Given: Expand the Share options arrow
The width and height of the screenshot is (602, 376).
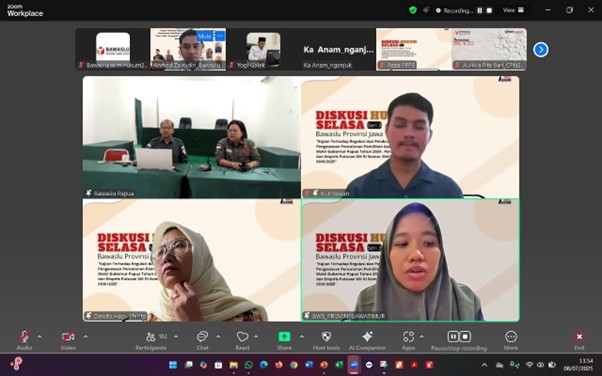Looking at the screenshot, I should pos(302,337).
